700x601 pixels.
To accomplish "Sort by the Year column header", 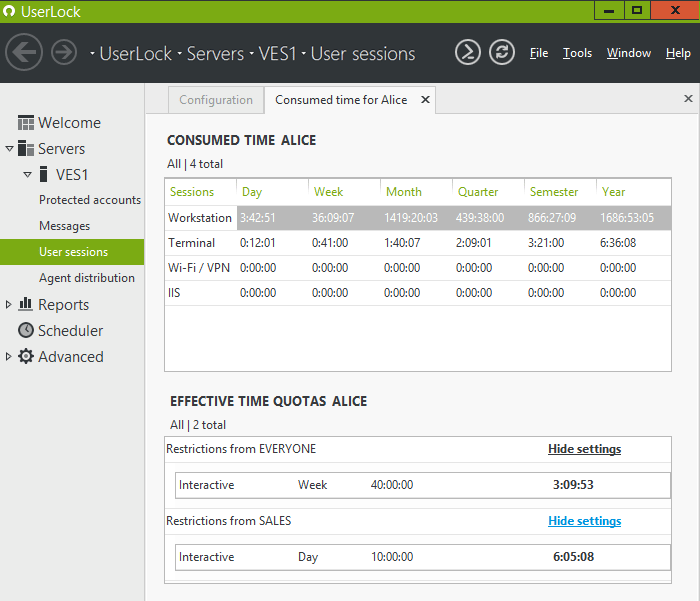I will [x=633, y=192].
